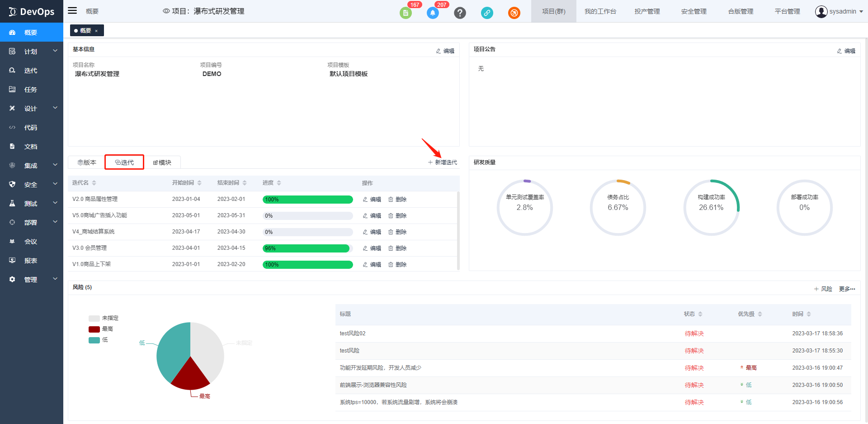
Task: Delete the V2.0 商品属性管理 iteration
Action: pos(397,200)
